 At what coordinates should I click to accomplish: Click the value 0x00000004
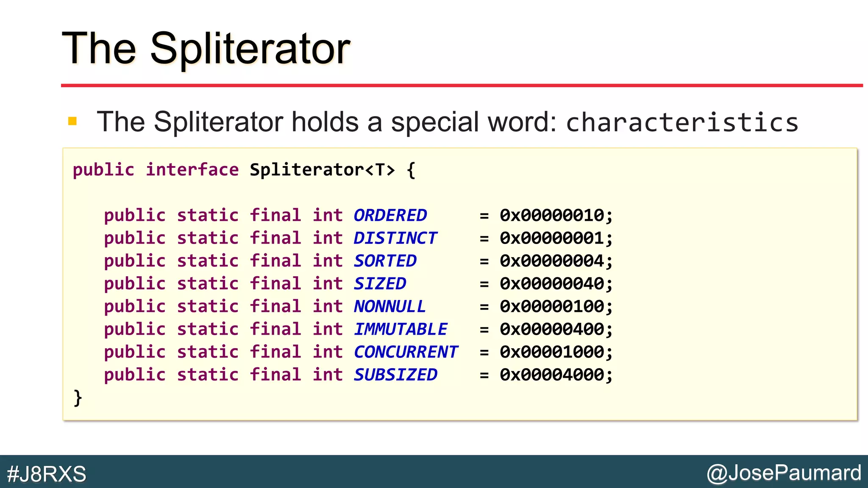coord(552,261)
